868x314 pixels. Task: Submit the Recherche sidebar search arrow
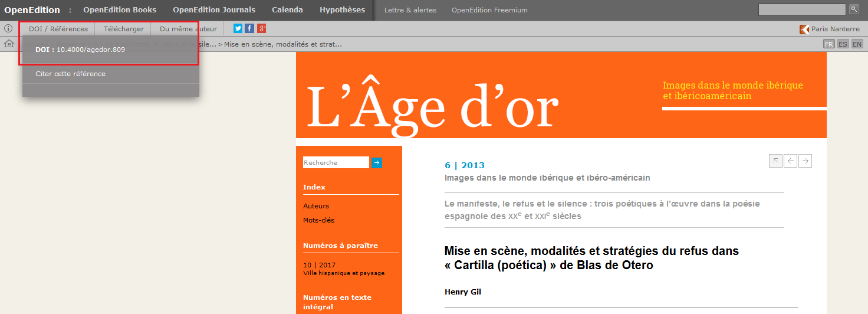[x=376, y=163]
